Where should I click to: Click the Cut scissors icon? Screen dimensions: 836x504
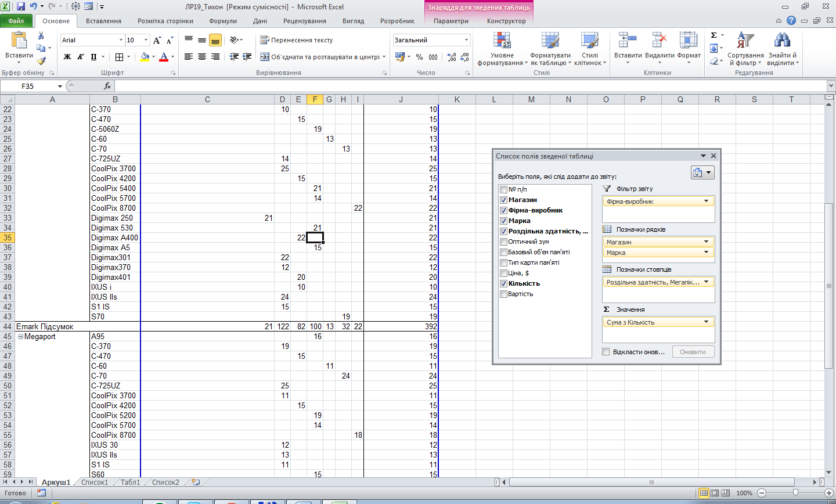click(41, 35)
